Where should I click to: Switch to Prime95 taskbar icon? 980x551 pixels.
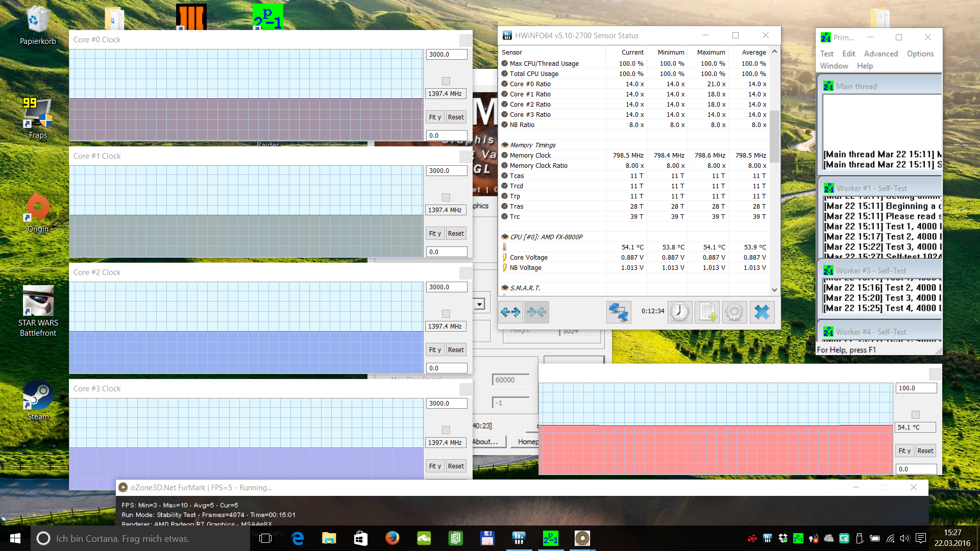point(551,538)
